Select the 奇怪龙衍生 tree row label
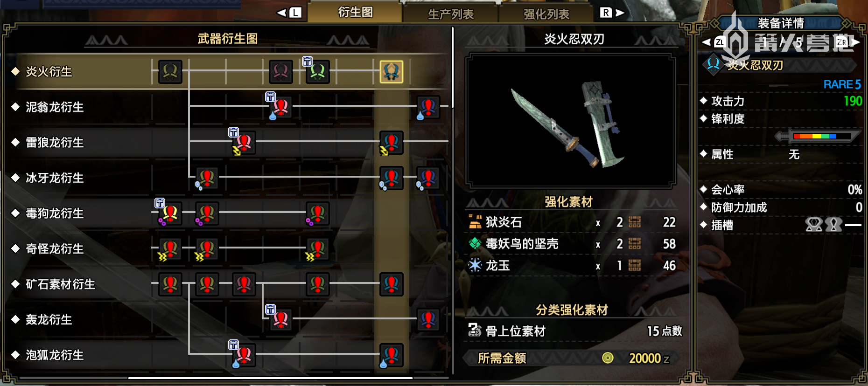The height and width of the screenshot is (386, 868). tap(55, 249)
